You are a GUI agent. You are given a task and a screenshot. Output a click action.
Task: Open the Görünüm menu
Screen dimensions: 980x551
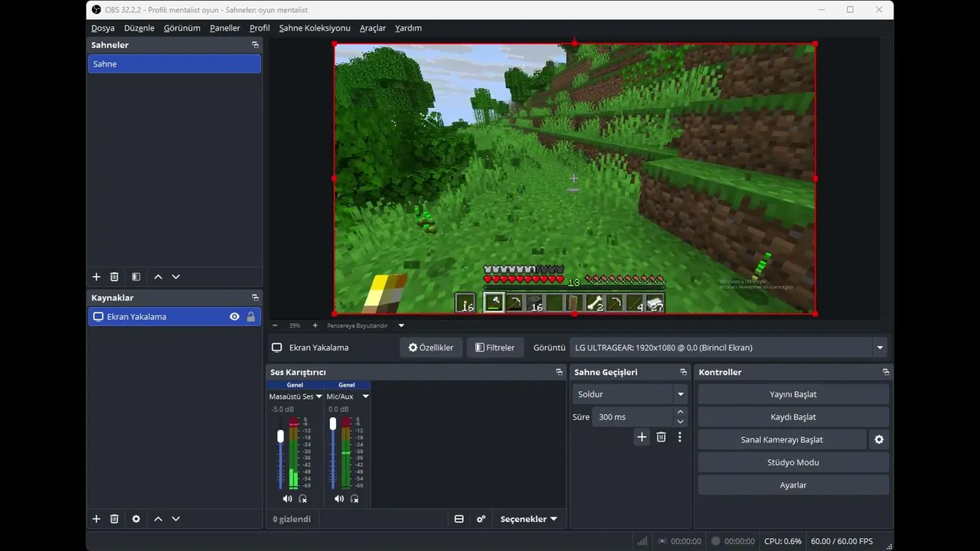[182, 28]
